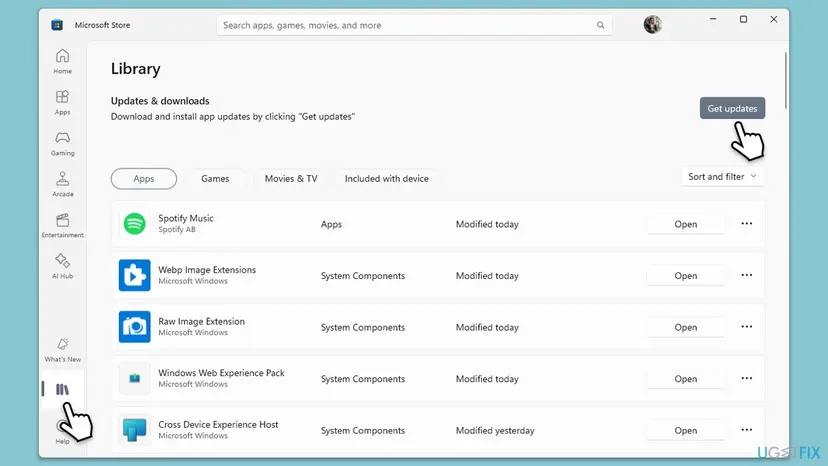Screen dimensions: 828x466
Task: Click the vertical scrollbar thumb
Action: click(786, 80)
